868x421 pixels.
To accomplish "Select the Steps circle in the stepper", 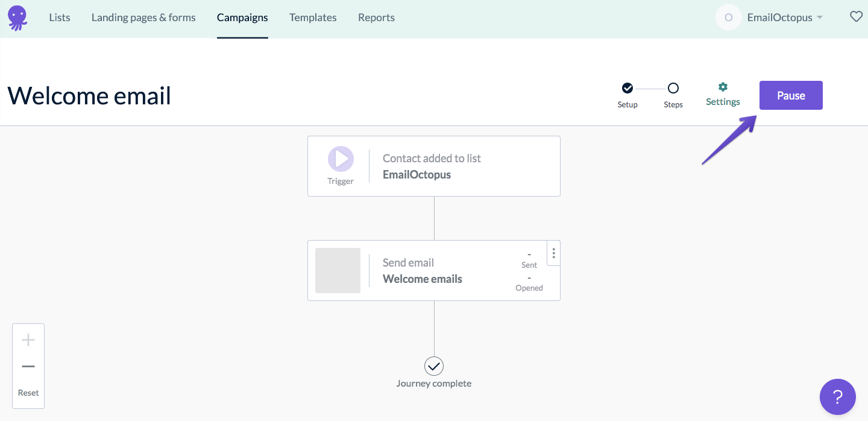I will [673, 88].
